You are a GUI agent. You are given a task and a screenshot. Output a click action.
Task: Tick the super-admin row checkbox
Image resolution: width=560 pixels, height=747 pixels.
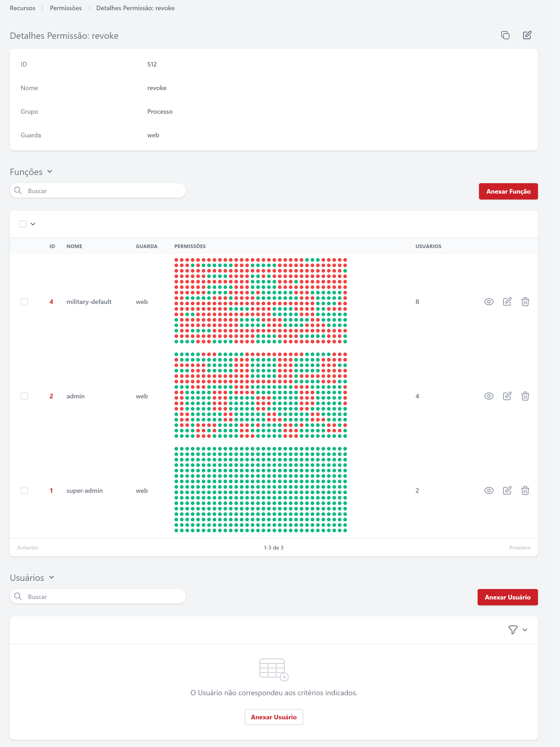point(24,490)
